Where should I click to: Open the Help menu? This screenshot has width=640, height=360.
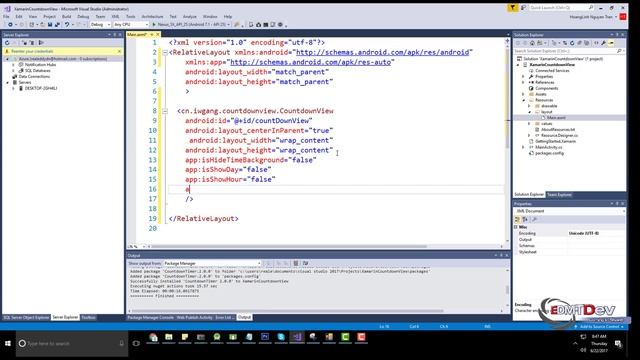[x=228, y=17]
